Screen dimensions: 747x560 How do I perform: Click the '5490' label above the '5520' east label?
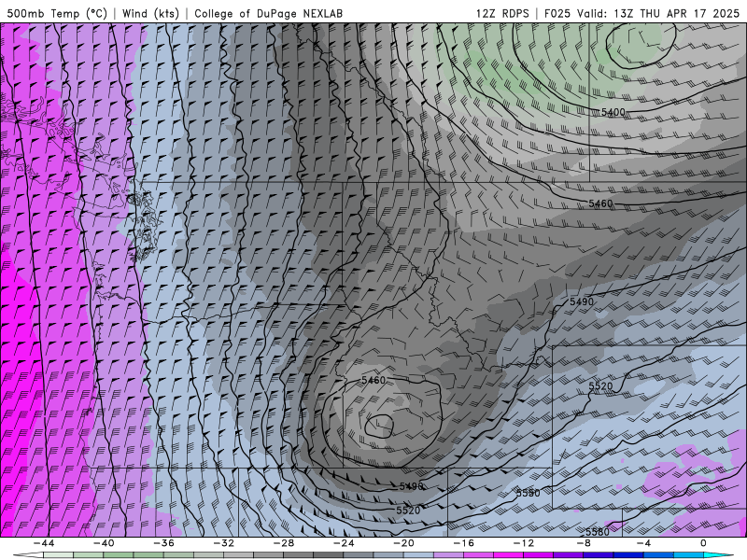(x=582, y=301)
